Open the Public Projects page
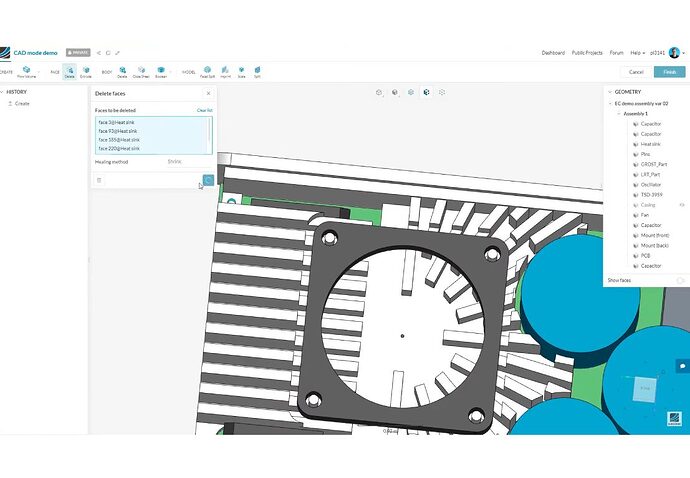The height and width of the screenshot is (478, 690). pos(587,53)
